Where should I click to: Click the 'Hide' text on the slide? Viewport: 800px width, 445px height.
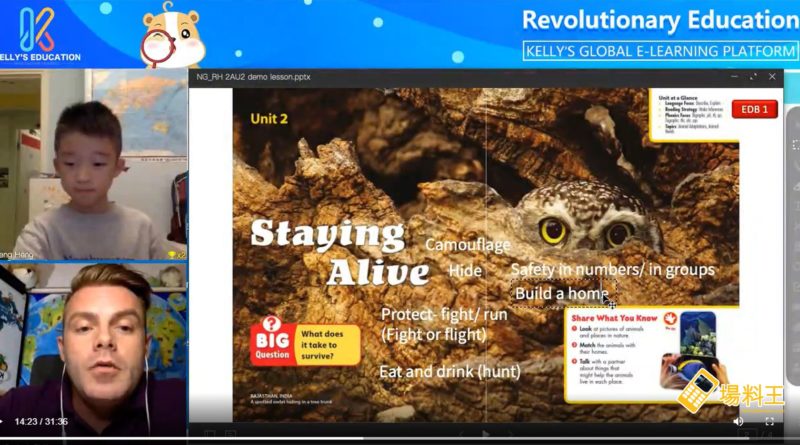click(465, 270)
